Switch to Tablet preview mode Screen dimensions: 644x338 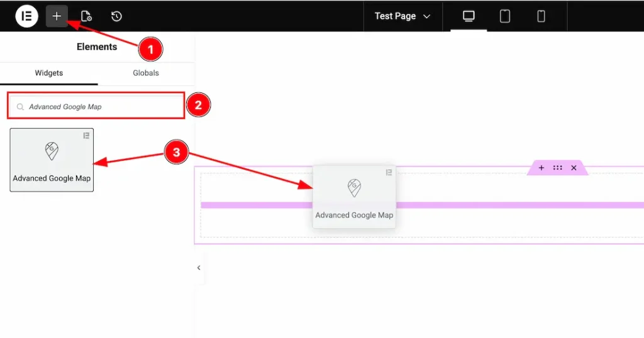[505, 16]
